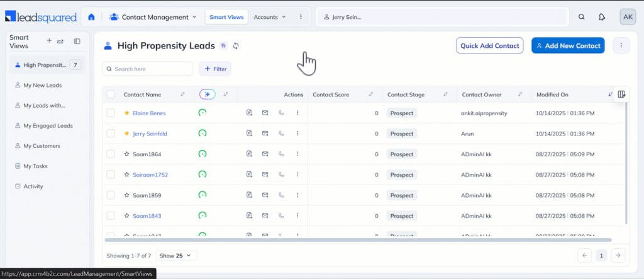Image resolution: width=644 pixels, height=279 pixels.
Task: Open Sairaam1752 contact link
Action: pyautogui.click(x=150, y=174)
